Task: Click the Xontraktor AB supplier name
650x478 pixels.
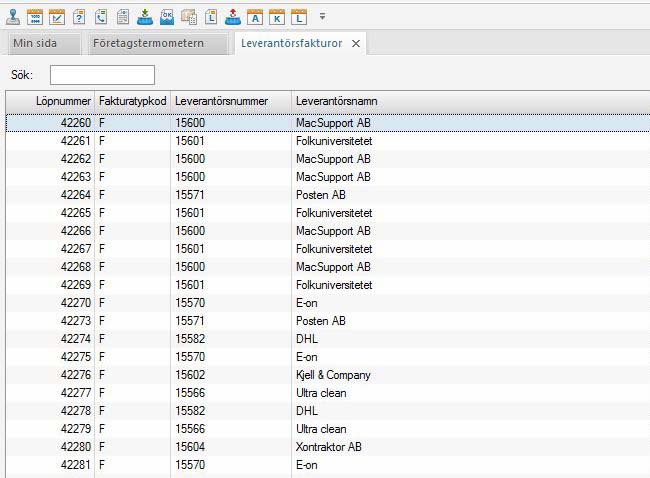Action: [329, 447]
